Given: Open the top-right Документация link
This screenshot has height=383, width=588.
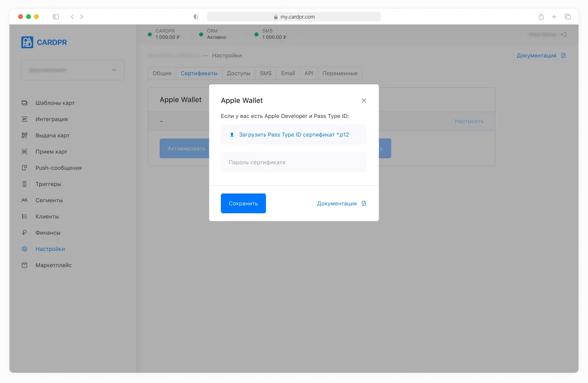Looking at the screenshot, I should click(x=537, y=55).
